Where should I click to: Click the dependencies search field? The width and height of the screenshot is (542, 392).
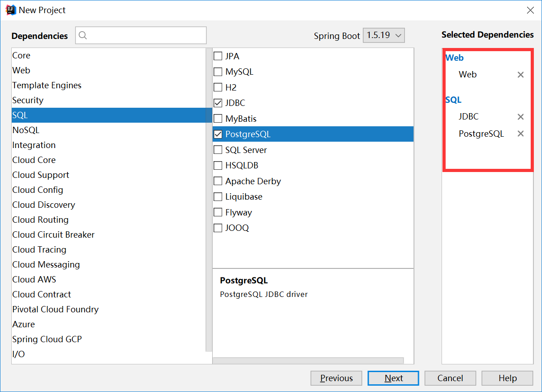click(140, 35)
